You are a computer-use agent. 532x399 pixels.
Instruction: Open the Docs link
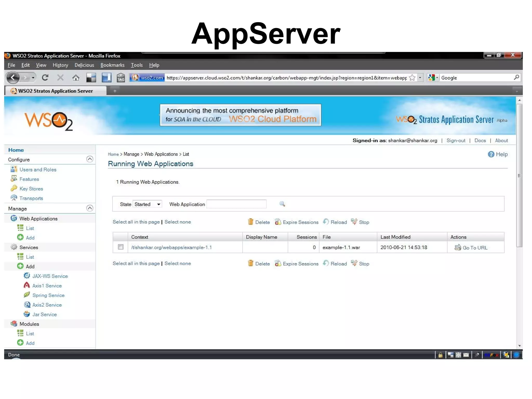pos(480,140)
